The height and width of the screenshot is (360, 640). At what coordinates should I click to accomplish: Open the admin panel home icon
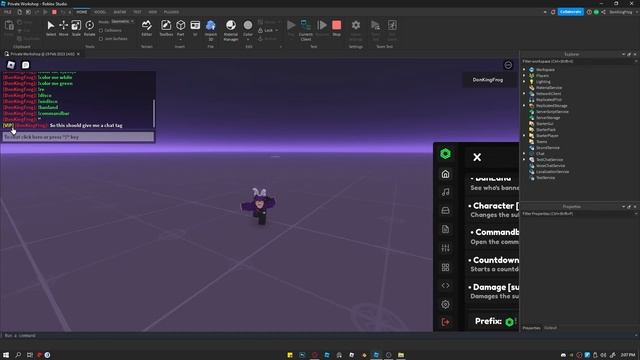[x=445, y=174]
